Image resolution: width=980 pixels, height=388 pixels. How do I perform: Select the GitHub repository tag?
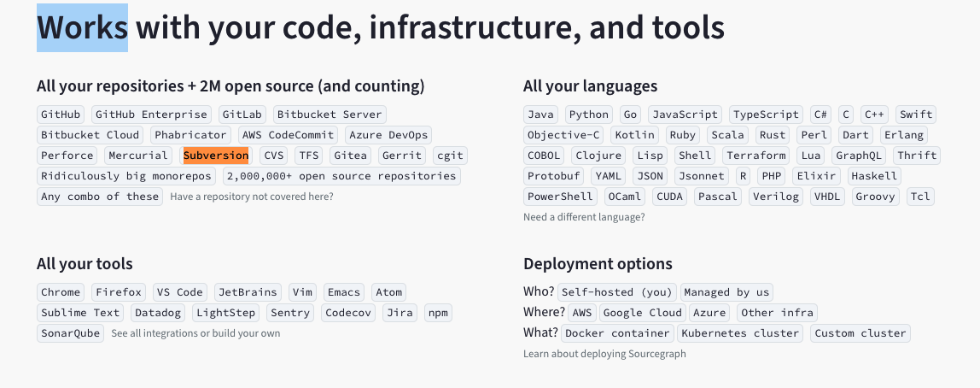[x=61, y=115]
